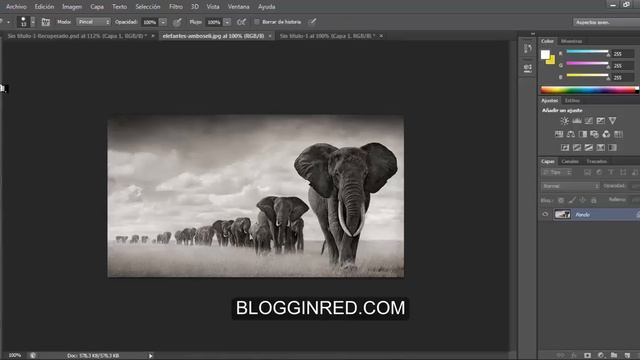Hide the Fondo layer with eye icon
This screenshot has height=360, width=640.
click(x=545, y=215)
